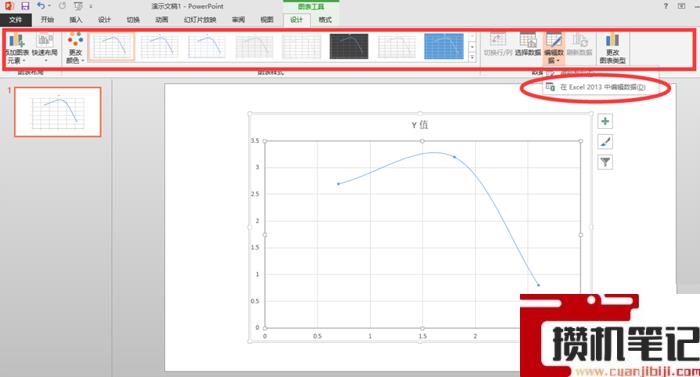Switch to the 插入 (Insert) tab
Screen dimensions: 700x377
(x=76, y=20)
